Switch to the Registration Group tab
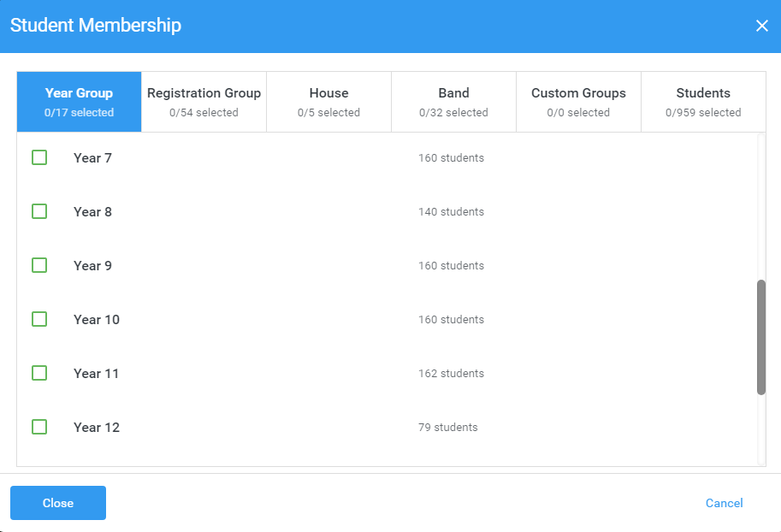781x532 pixels. (204, 102)
